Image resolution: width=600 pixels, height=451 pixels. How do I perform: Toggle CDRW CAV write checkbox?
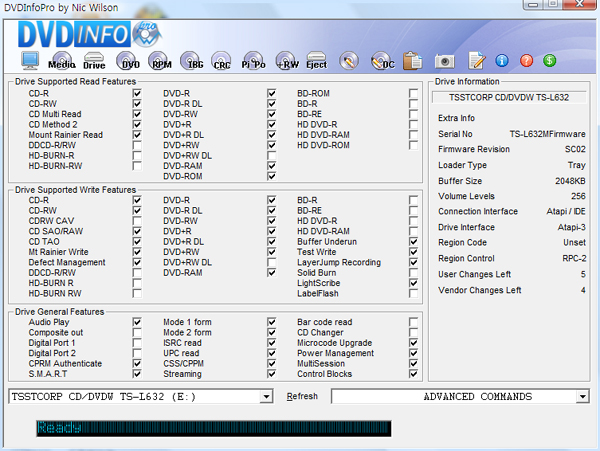tap(137, 221)
